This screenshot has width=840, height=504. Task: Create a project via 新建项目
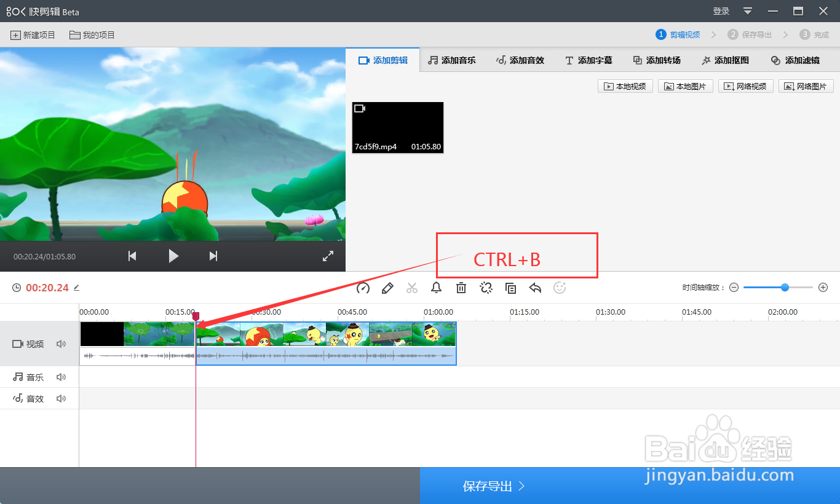point(33,35)
